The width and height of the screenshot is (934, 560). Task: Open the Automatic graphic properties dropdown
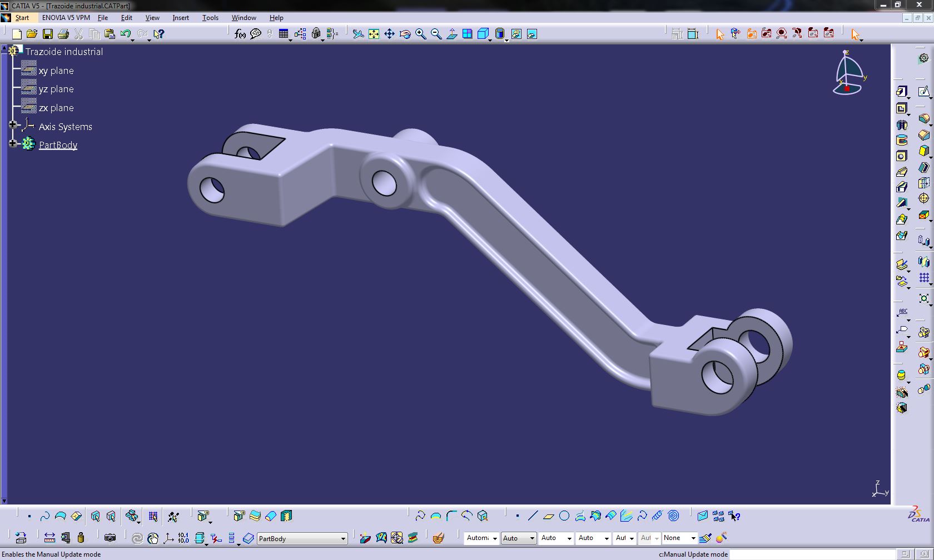tap(481, 538)
